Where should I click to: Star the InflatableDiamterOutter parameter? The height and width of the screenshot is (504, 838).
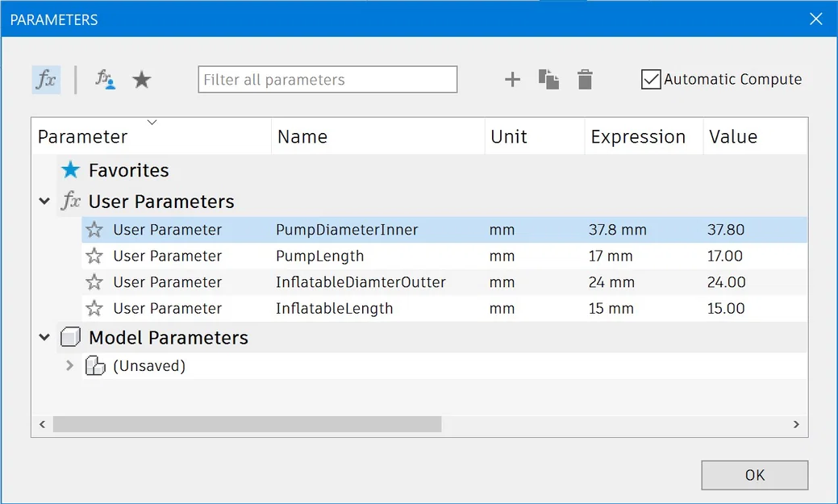94,282
